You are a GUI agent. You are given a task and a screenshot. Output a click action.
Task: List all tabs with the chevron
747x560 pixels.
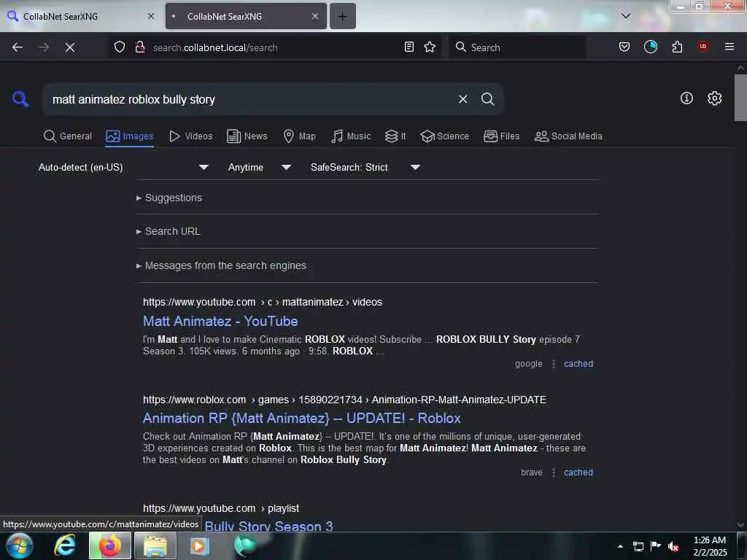click(x=625, y=16)
